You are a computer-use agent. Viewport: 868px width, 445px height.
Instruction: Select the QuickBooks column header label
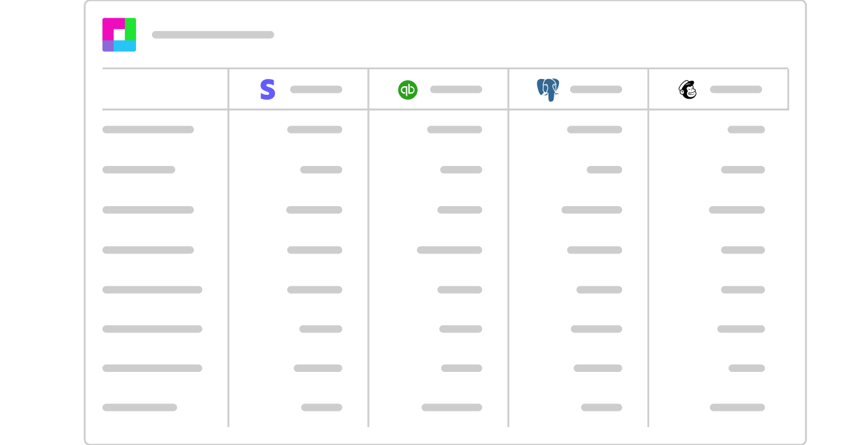coord(456,90)
